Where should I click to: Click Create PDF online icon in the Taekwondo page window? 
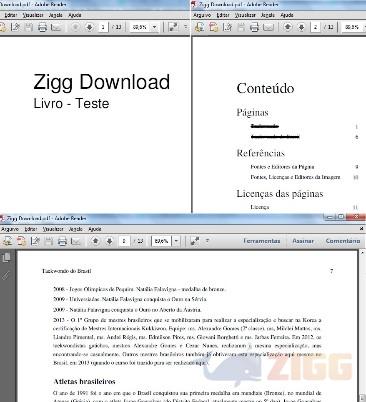(x=7, y=241)
